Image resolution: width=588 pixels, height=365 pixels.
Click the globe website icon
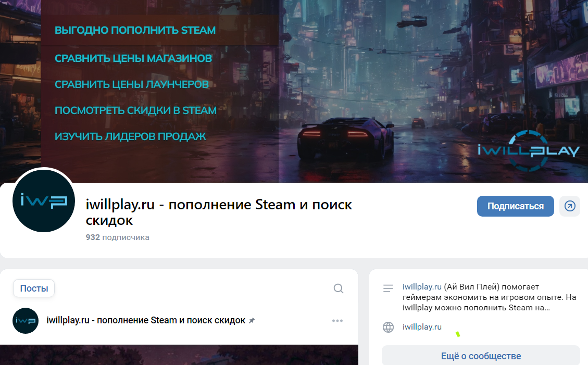pyautogui.click(x=388, y=327)
